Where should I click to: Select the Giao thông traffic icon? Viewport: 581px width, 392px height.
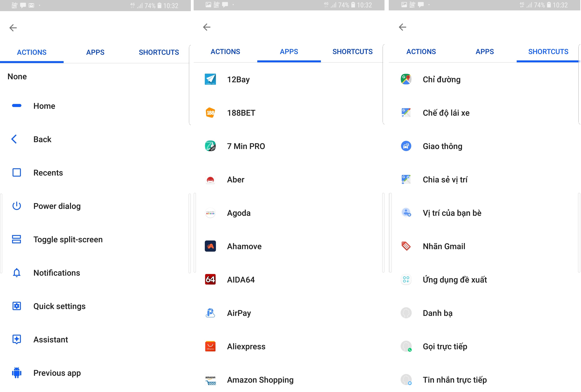(x=406, y=146)
